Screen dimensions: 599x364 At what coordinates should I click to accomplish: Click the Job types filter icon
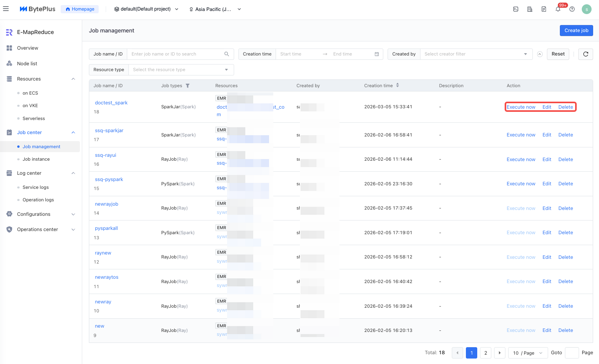[188, 86]
